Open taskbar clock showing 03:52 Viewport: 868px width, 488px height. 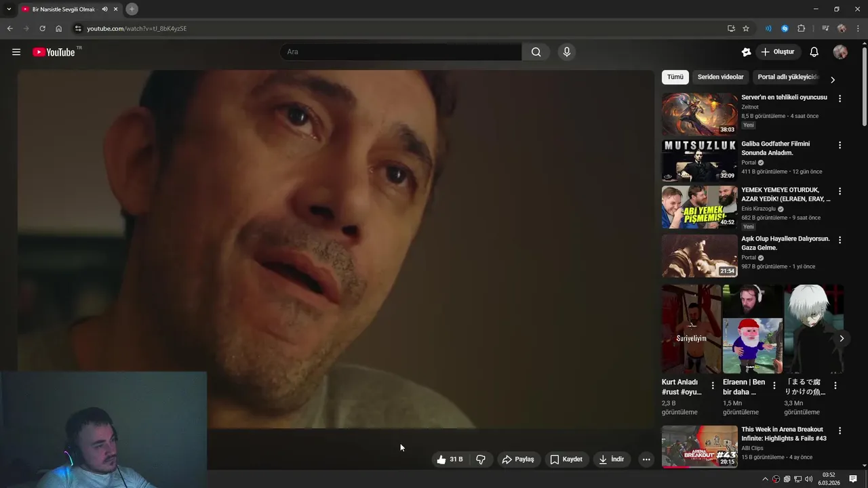pyautogui.click(x=829, y=479)
